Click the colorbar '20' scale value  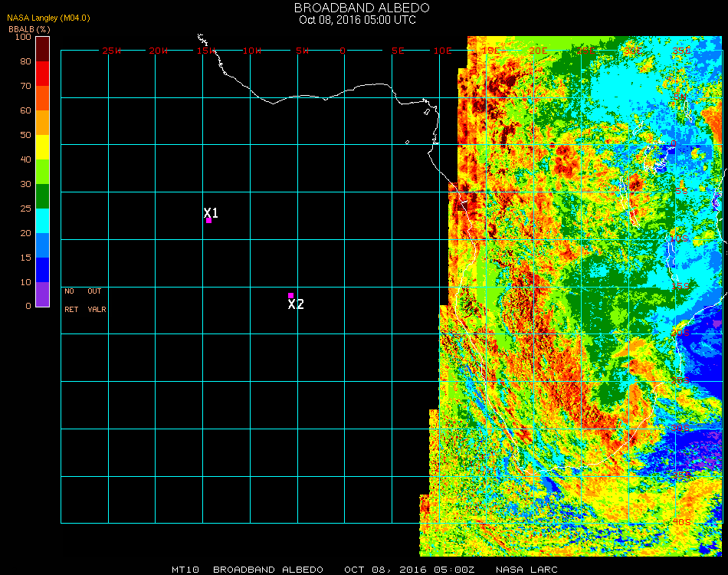25,233
